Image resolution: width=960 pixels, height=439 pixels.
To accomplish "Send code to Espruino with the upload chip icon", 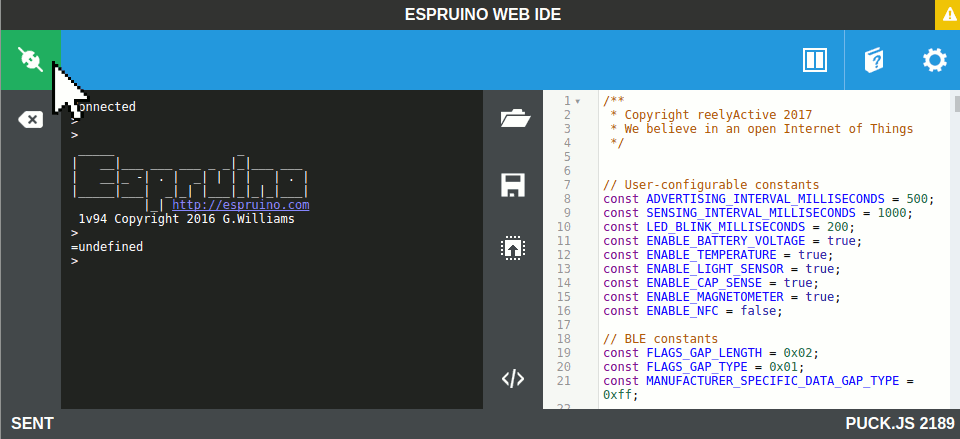I will click(x=513, y=248).
